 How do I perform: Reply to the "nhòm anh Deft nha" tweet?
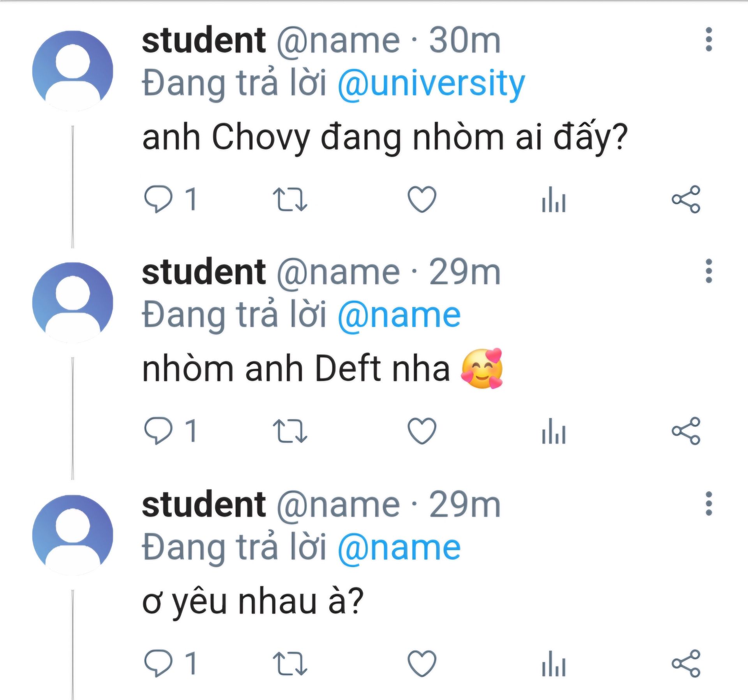click(158, 431)
